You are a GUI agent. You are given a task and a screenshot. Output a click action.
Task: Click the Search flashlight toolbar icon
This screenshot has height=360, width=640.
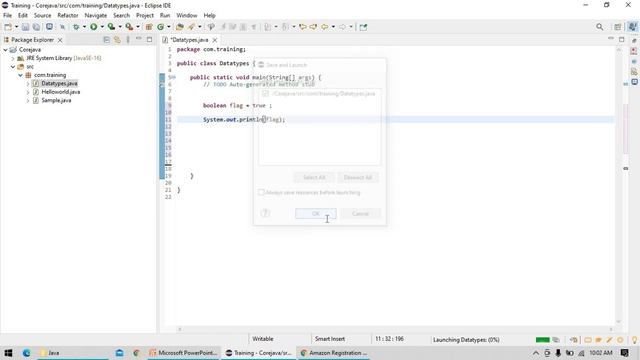[191, 27]
